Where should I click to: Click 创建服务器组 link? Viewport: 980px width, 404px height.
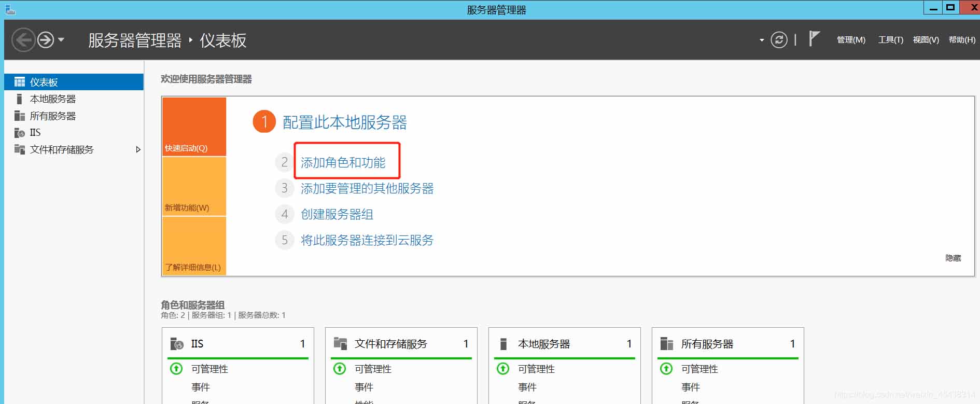(x=337, y=214)
